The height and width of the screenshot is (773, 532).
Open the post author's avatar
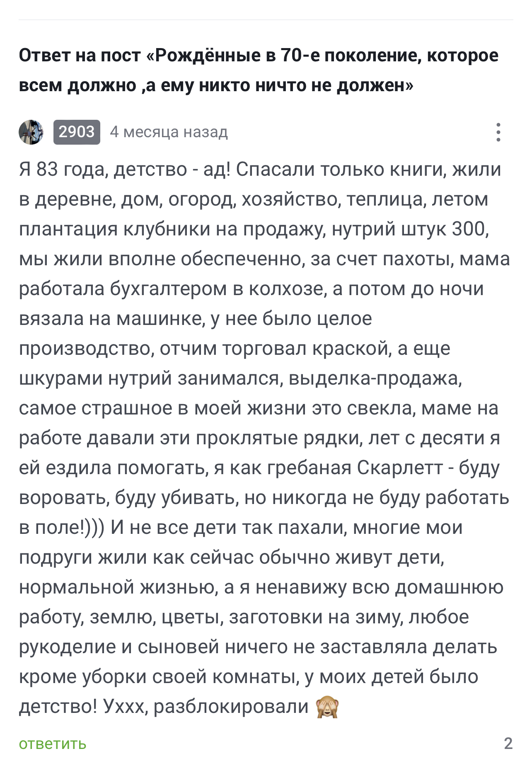pyautogui.click(x=31, y=132)
